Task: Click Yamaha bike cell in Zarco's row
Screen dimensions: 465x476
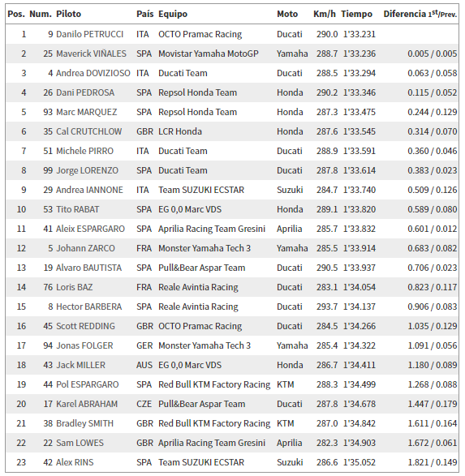Action: click(292, 248)
